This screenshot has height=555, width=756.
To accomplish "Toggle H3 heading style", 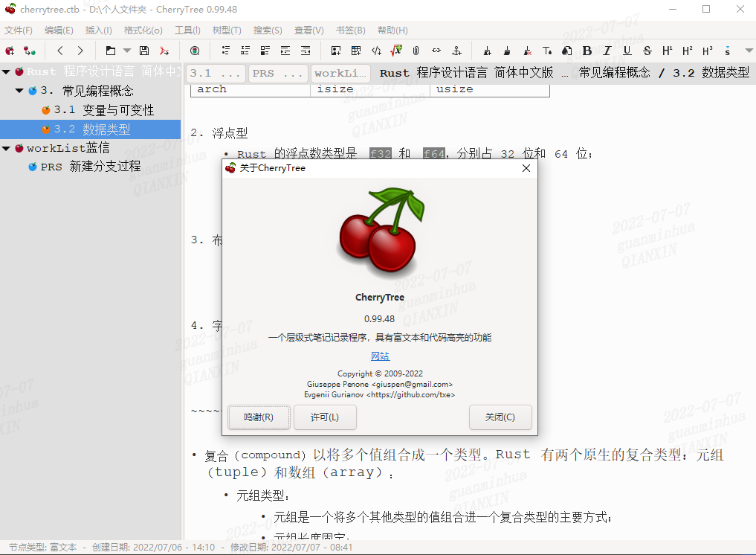I will coord(708,51).
